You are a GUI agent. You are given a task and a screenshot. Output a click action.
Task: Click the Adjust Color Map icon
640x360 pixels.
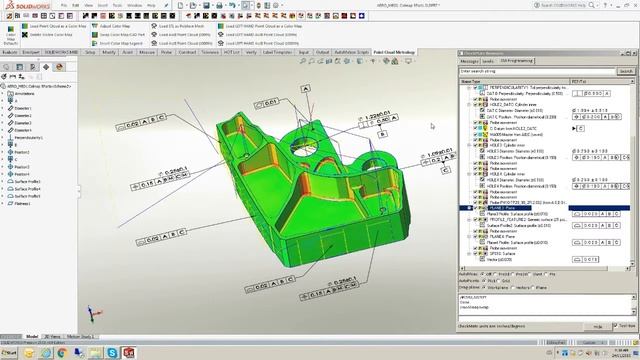95,26
